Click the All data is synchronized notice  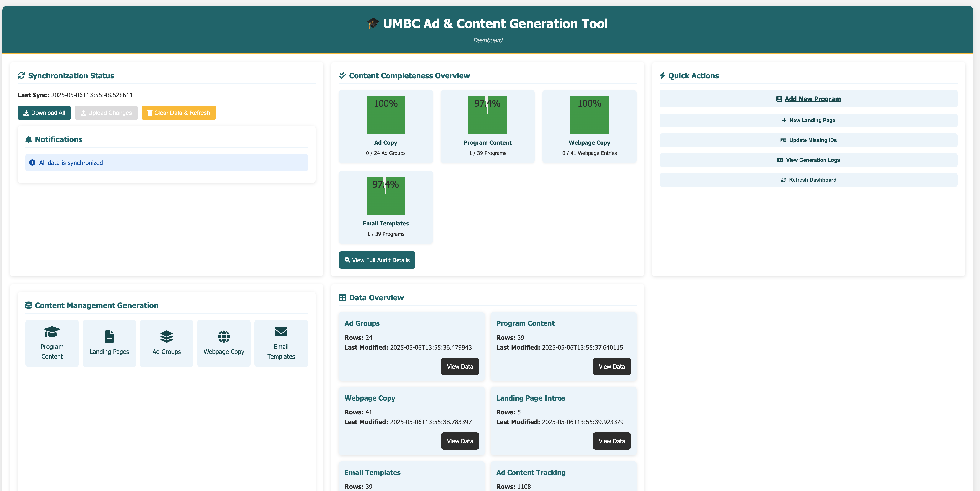coord(167,163)
